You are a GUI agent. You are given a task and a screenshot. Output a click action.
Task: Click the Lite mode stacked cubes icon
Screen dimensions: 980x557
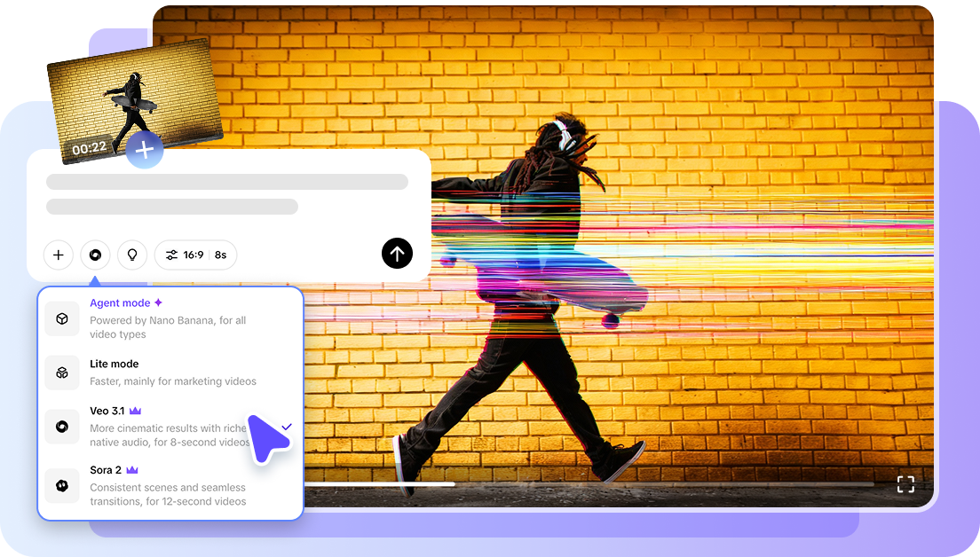coord(62,373)
